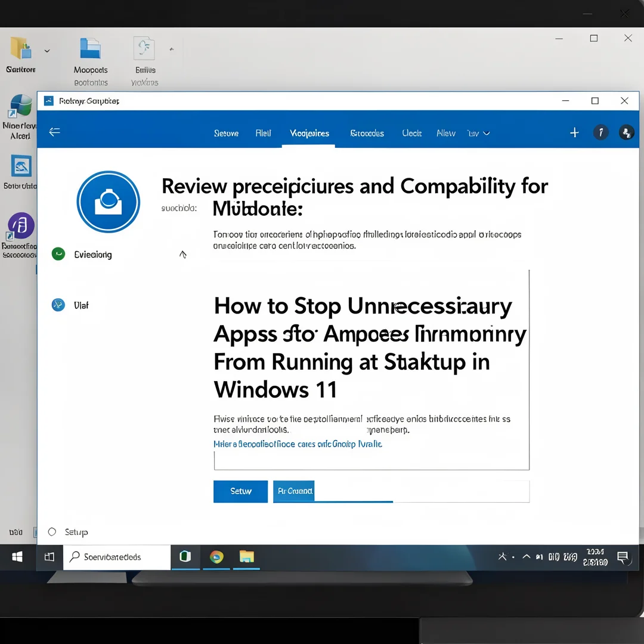Viewport: 644px width, 644px height.
Task: Open the Moopcels blue folder icon
Action: [x=91, y=48]
